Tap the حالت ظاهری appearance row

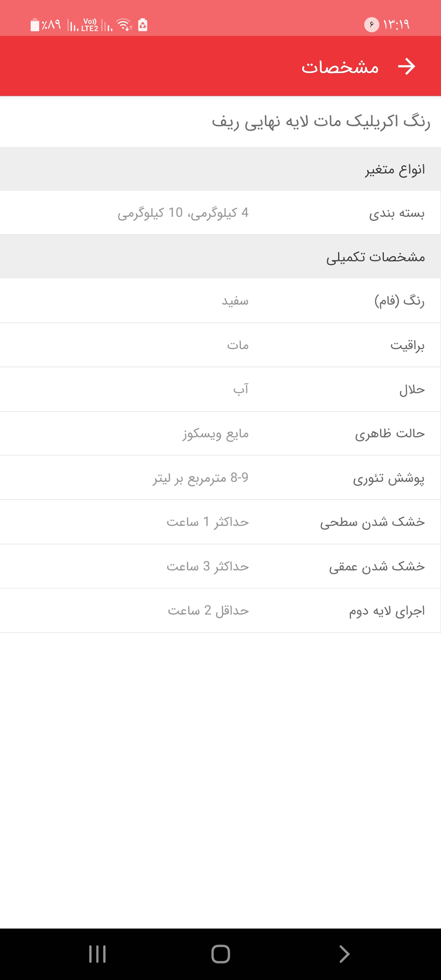(x=220, y=433)
